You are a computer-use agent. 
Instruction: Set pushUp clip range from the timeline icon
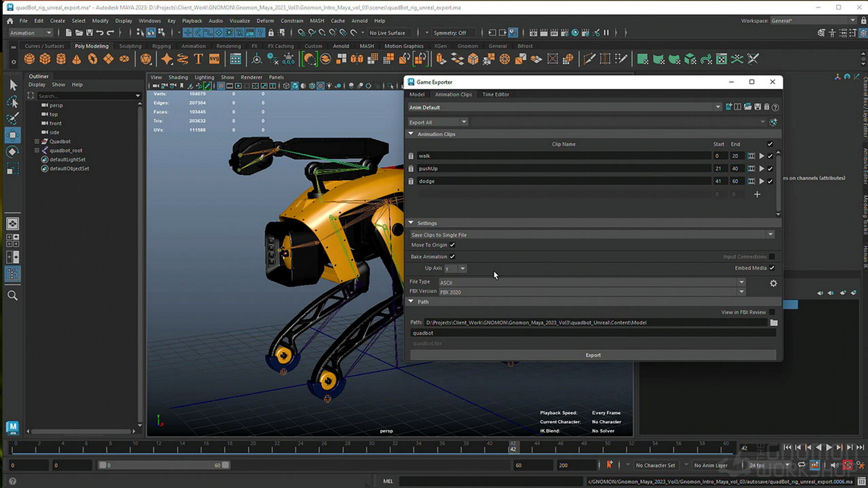[752, 168]
